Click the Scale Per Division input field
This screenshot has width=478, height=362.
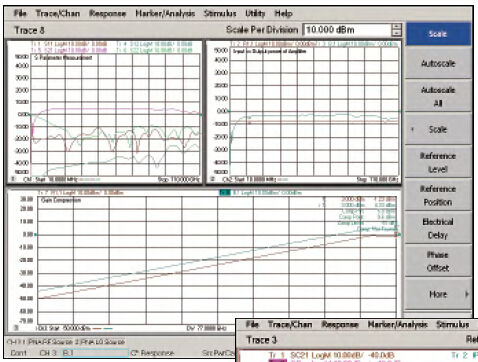(347, 30)
